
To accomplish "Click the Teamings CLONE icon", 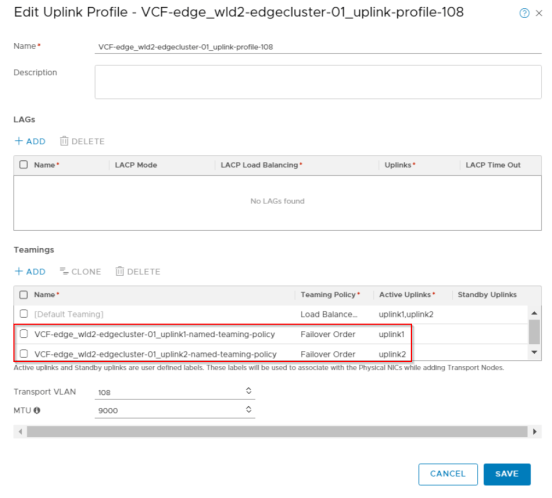I will [x=64, y=271].
